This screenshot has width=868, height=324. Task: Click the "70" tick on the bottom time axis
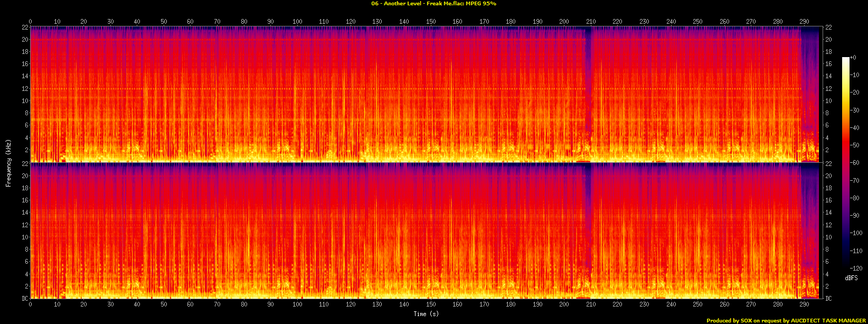[217, 304]
